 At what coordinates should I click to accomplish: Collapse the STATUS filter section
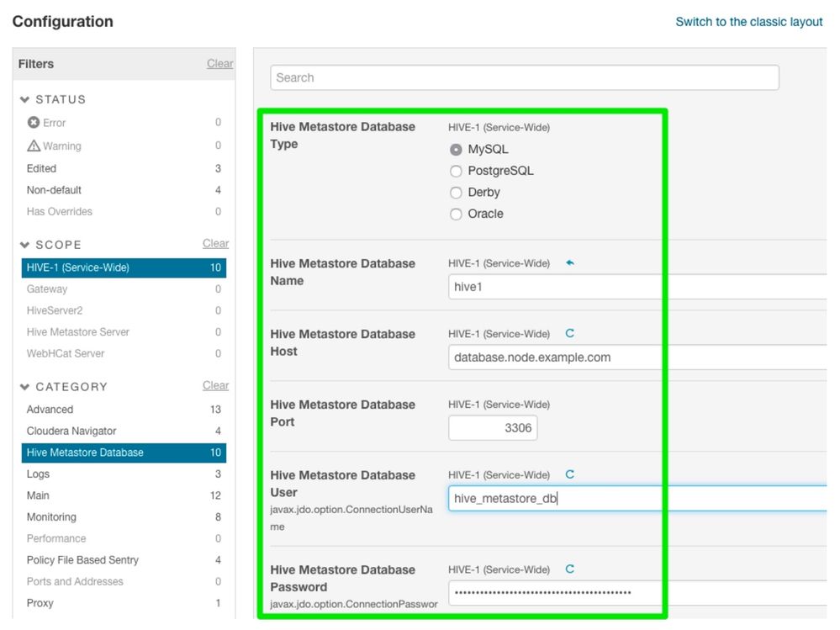(x=25, y=100)
